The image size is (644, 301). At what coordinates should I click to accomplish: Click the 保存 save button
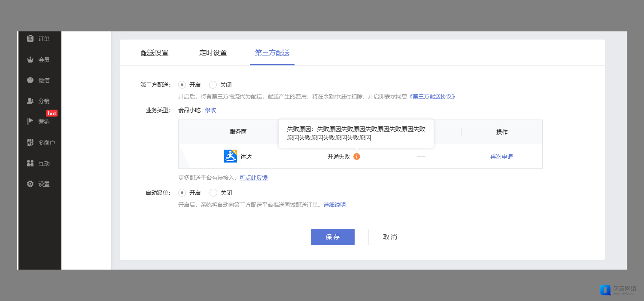click(333, 237)
